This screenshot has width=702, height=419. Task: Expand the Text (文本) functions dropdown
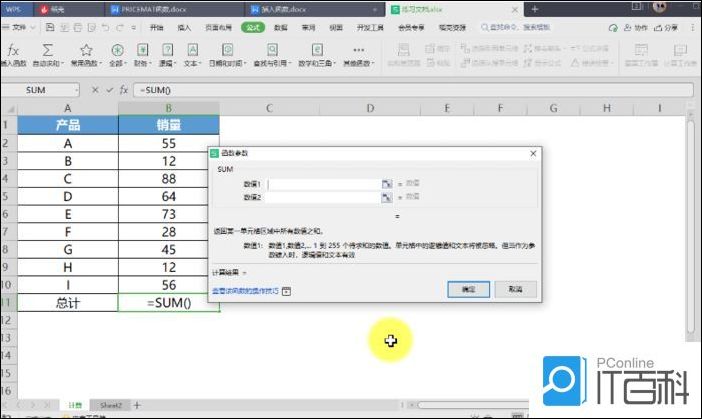(x=191, y=54)
